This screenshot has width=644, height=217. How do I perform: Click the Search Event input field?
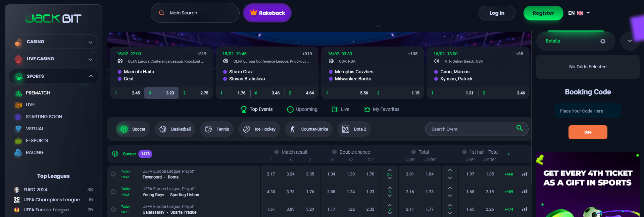coord(477,129)
